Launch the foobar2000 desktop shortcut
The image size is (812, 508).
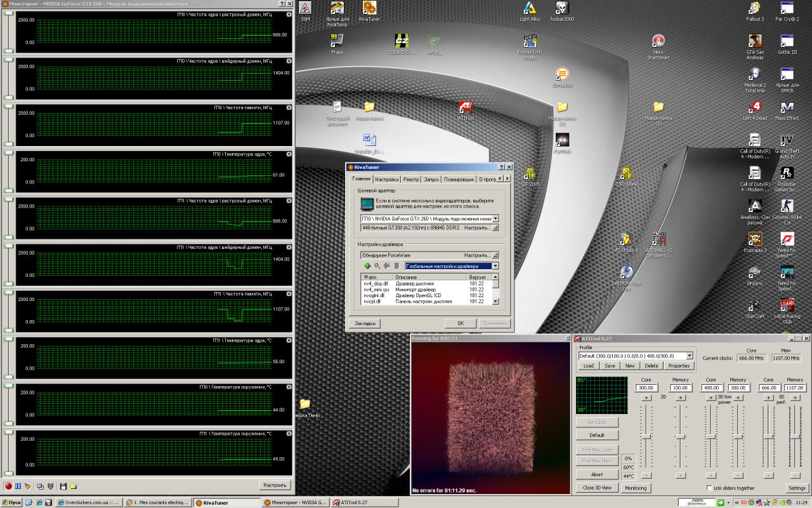coord(562,11)
